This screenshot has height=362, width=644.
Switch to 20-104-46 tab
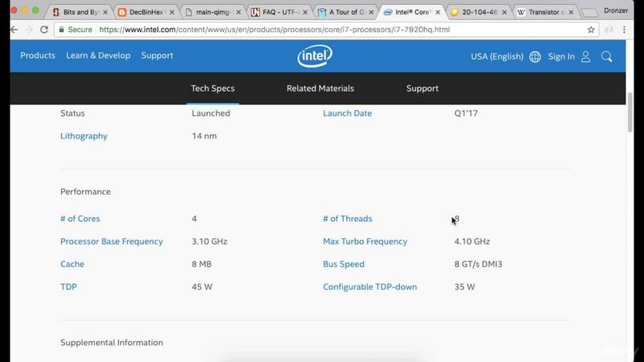pyautogui.click(x=477, y=12)
